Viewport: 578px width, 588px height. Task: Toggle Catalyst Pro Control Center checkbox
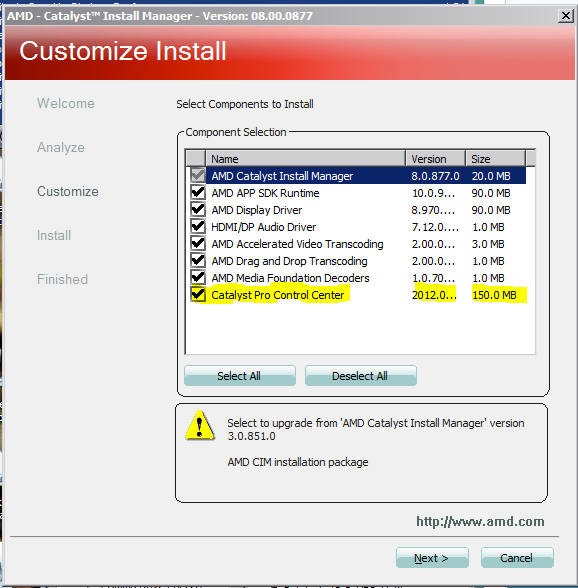coord(198,294)
